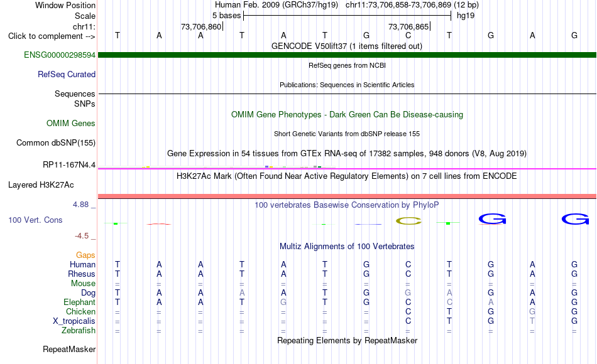This screenshot has height=364, width=597.
Task: Select the Rhesus species row label
Action: (x=82, y=274)
